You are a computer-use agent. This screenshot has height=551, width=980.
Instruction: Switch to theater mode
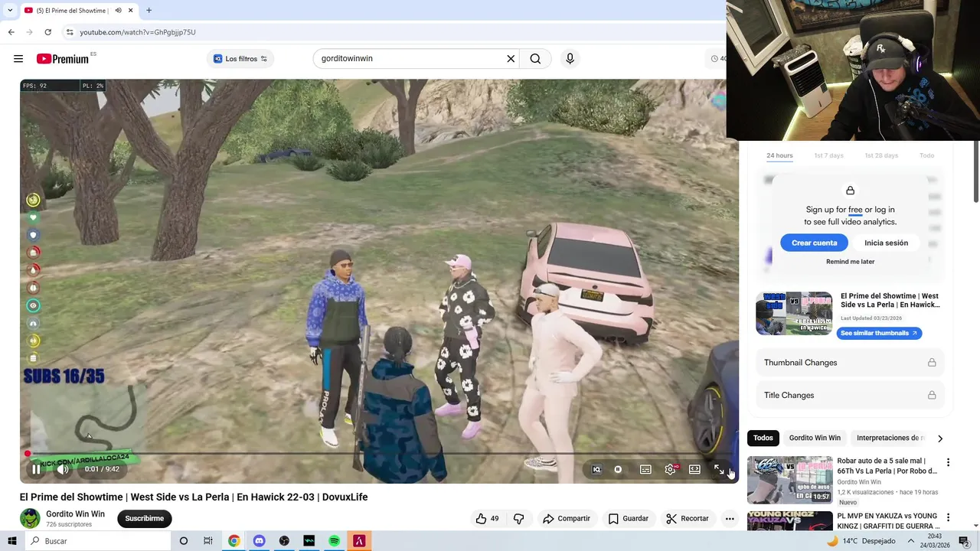click(694, 469)
